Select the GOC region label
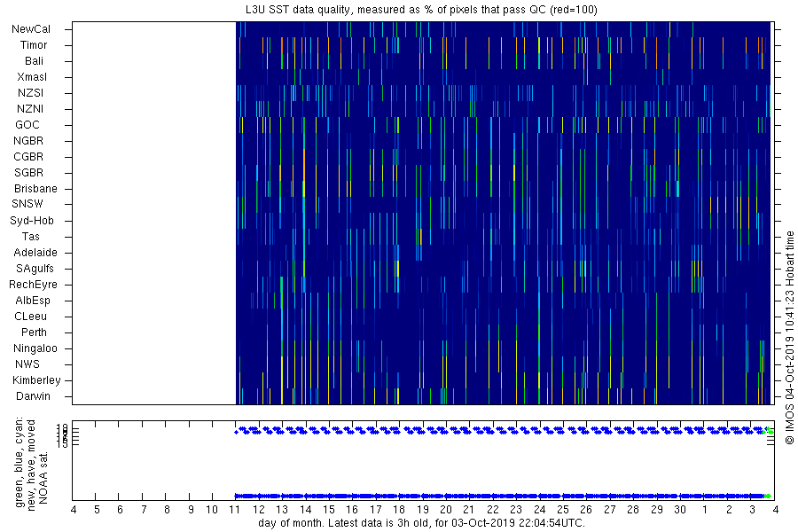The height and width of the screenshot is (532, 798). pyautogui.click(x=27, y=125)
